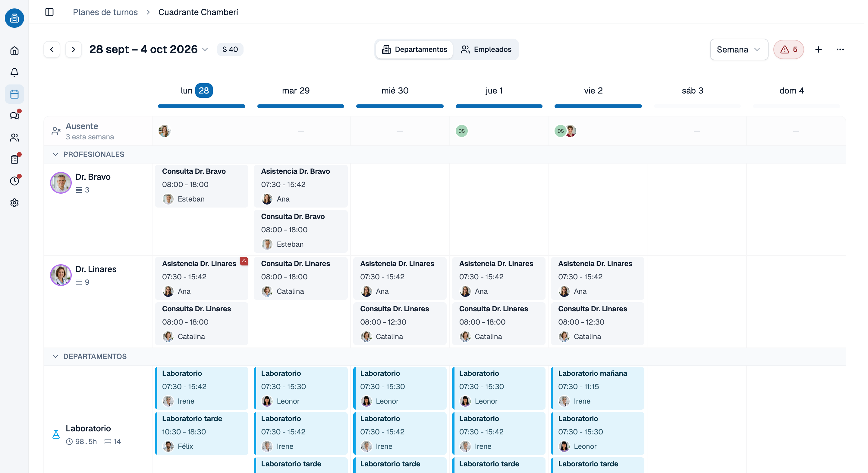Image resolution: width=868 pixels, height=473 pixels.
Task: Go to next week arrow
Action: (x=74, y=49)
